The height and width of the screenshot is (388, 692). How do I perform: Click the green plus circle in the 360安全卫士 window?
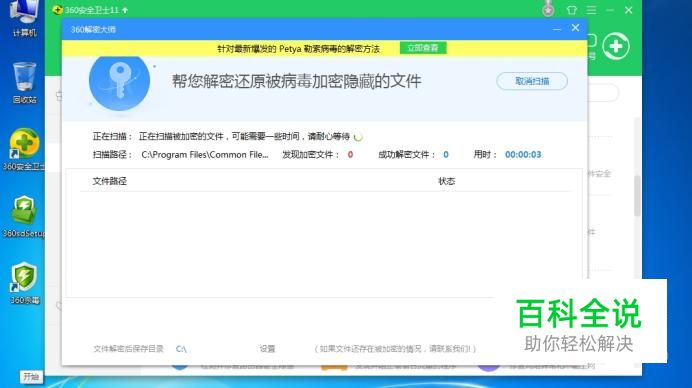click(x=616, y=46)
